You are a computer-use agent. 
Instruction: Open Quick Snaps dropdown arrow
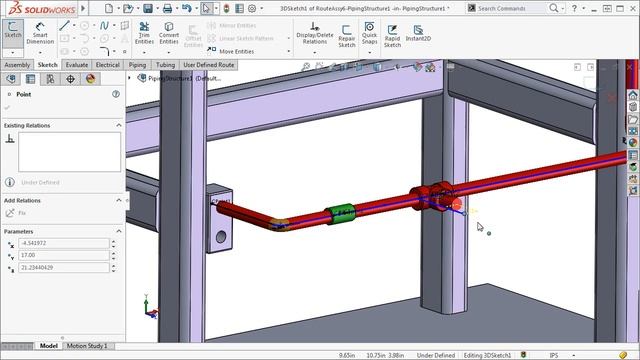coord(369,53)
